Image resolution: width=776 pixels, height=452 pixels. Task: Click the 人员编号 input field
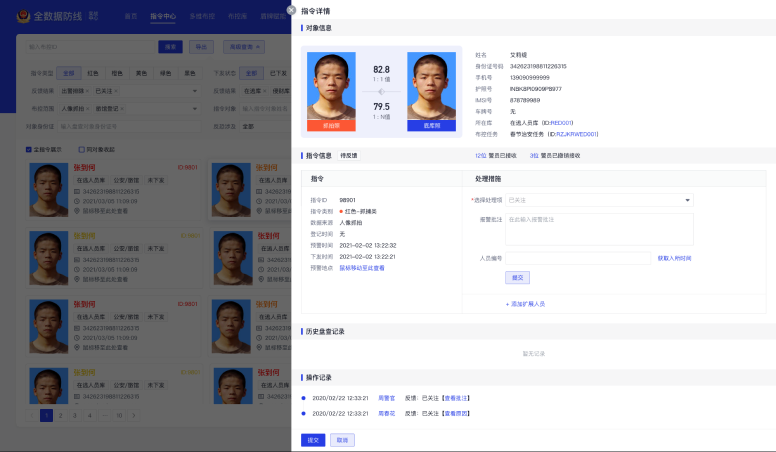click(x=578, y=258)
